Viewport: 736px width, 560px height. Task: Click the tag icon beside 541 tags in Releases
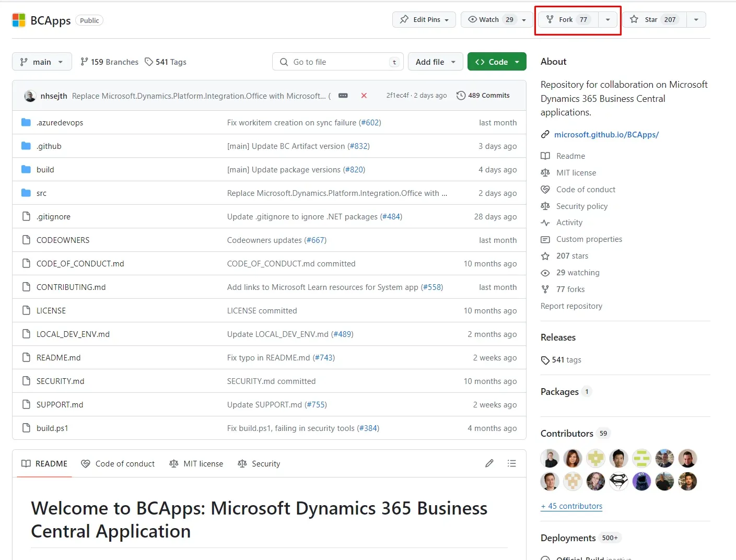545,360
